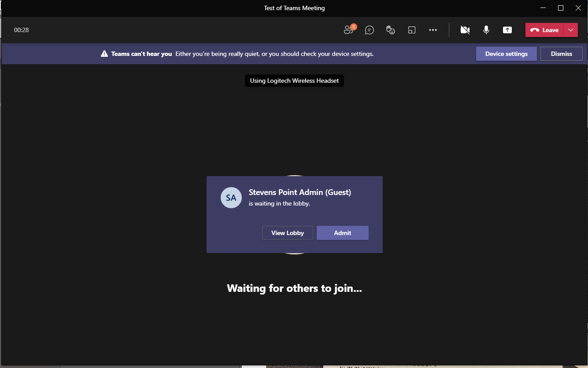Click the SA guest avatar
The image size is (588, 368).
click(231, 198)
